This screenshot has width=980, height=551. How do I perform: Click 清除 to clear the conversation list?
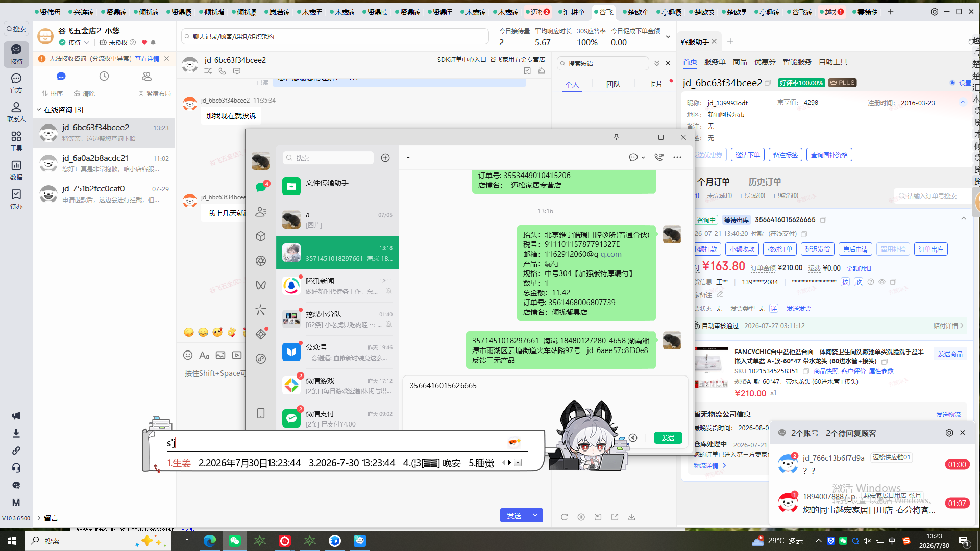84,93
